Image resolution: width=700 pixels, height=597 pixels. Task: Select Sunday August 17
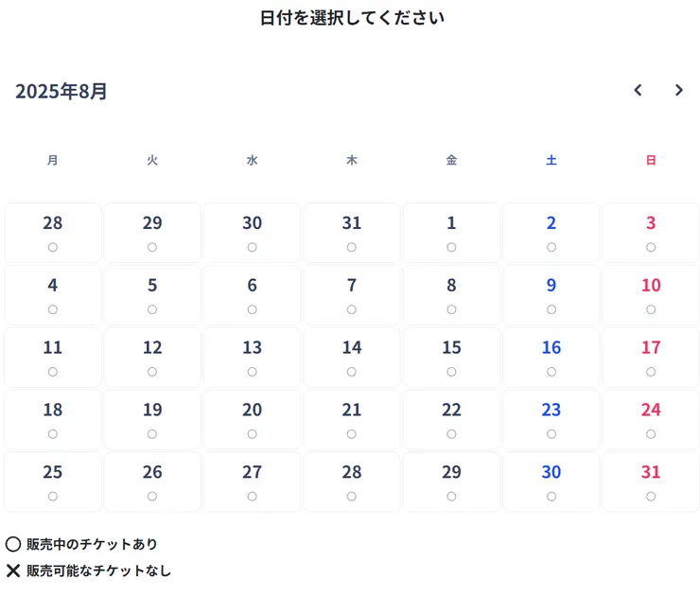[x=651, y=358]
